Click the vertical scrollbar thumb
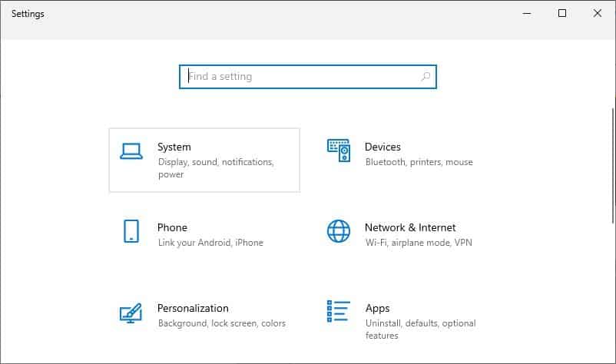This screenshot has width=616, height=364. coord(613,165)
